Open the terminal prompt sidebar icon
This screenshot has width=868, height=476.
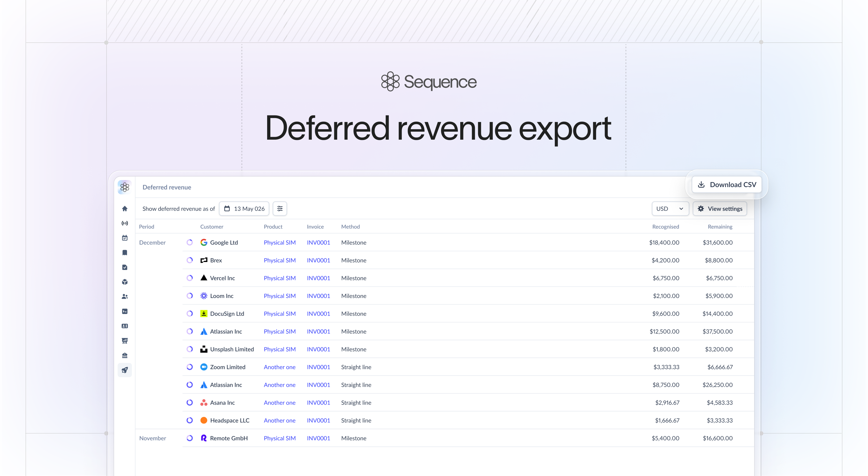pos(125,311)
